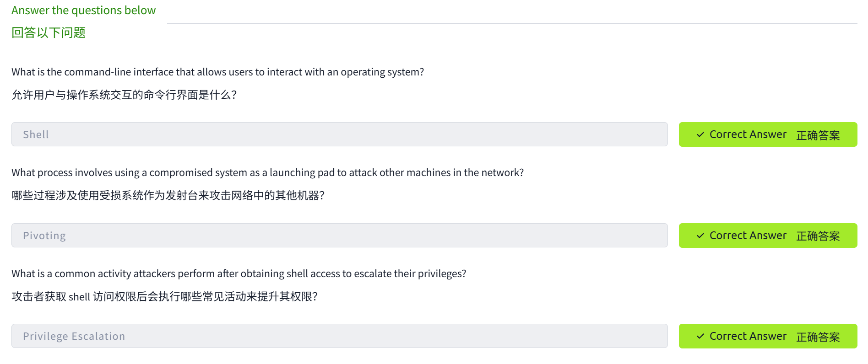Viewport: 868px width, 364px height.
Task: Click the command-line interface question text
Action: [x=217, y=72]
